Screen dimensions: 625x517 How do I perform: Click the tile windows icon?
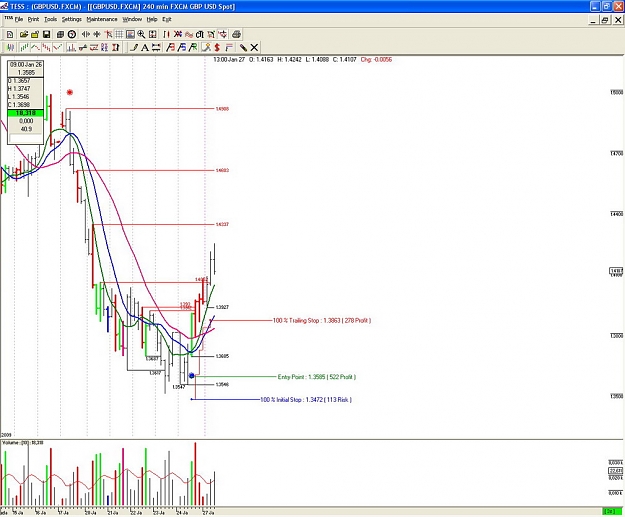click(x=60, y=34)
